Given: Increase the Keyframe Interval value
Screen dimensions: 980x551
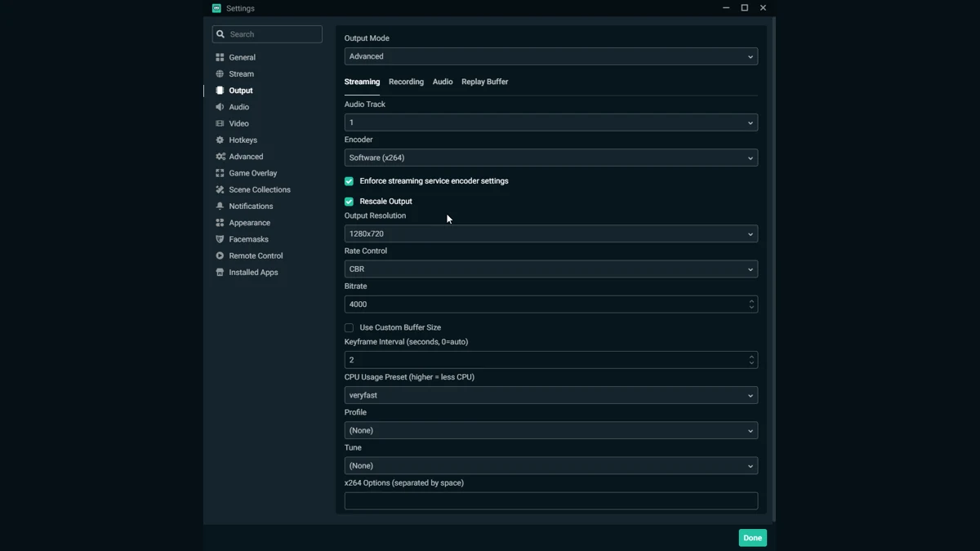Looking at the screenshot, I should (x=751, y=356).
